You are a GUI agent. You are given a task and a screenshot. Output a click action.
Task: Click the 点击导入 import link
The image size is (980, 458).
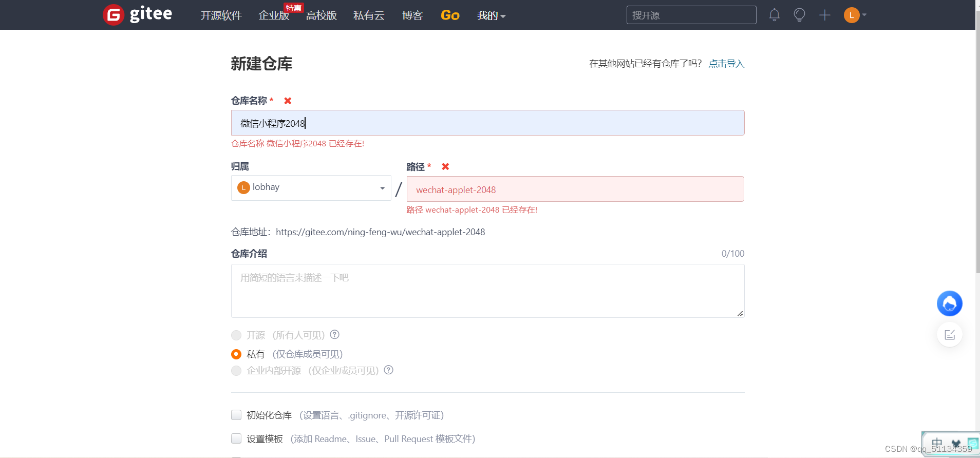point(726,64)
